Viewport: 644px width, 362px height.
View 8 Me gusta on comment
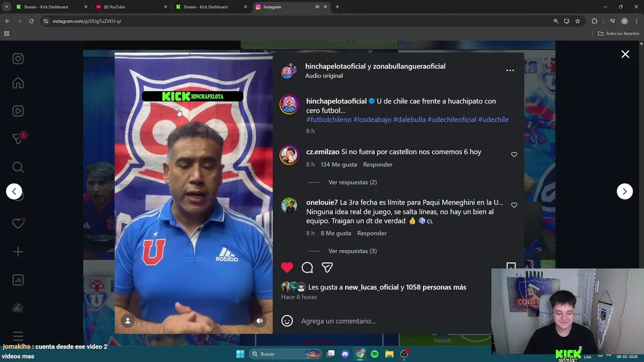(x=336, y=233)
